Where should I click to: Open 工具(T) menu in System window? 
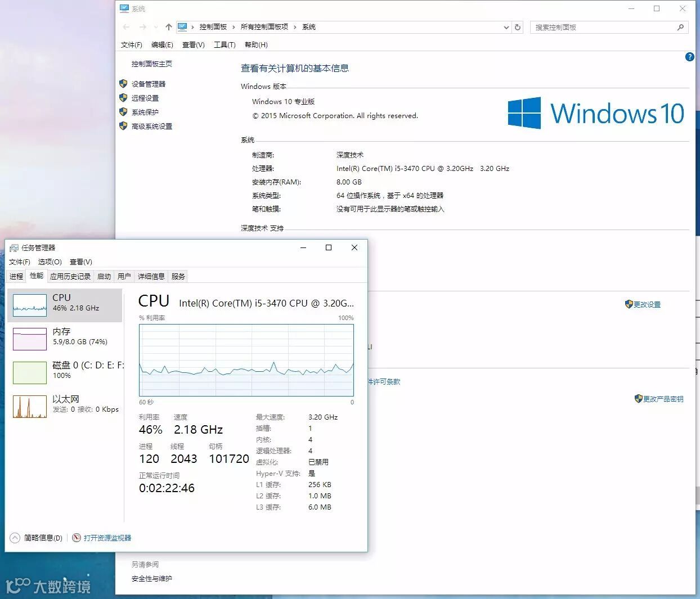(225, 45)
